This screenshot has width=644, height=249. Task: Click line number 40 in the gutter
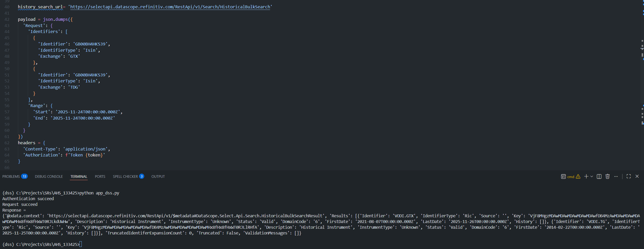pyautogui.click(x=7, y=7)
